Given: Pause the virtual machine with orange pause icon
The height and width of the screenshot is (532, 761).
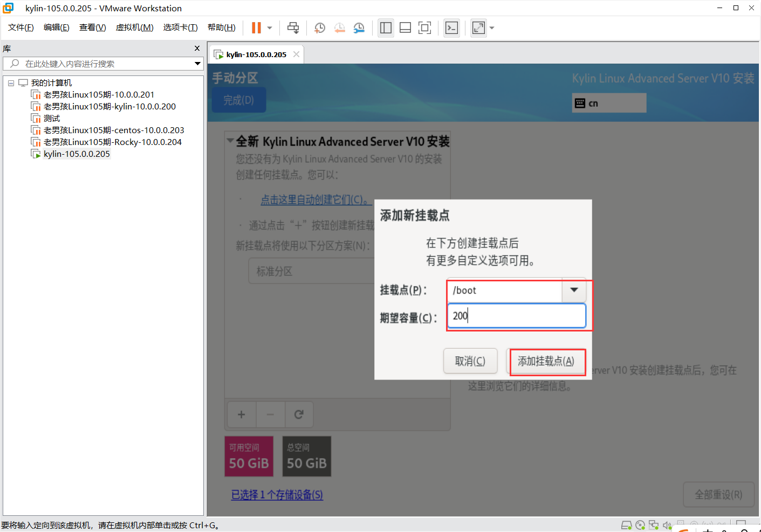Looking at the screenshot, I should [x=256, y=28].
